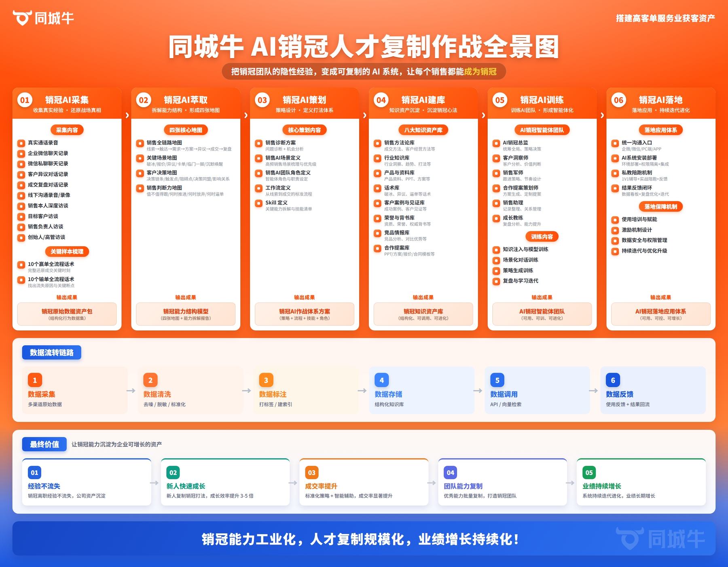Click the 03 badge beside 销冠AI策划

point(262,100)
